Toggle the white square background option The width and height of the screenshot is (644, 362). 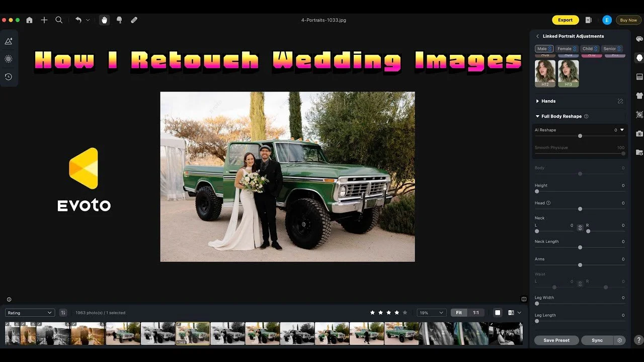pyautogui.click(x=498, y=313)
